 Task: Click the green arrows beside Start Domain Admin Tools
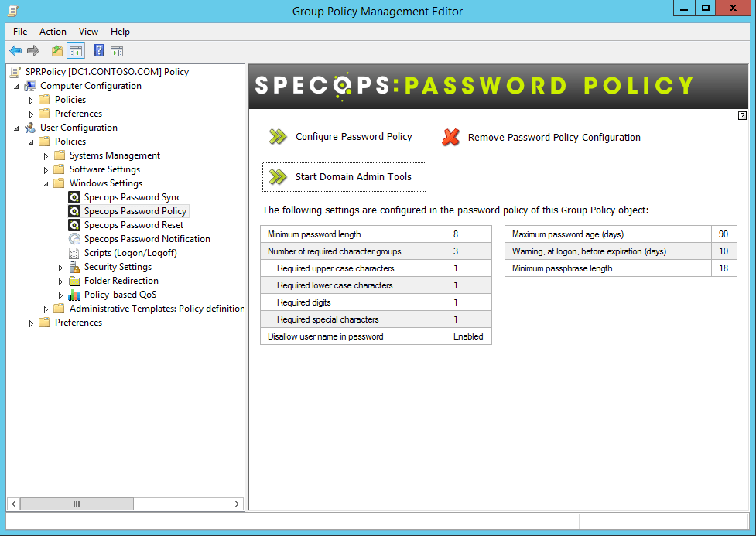[x=279, y=177]
